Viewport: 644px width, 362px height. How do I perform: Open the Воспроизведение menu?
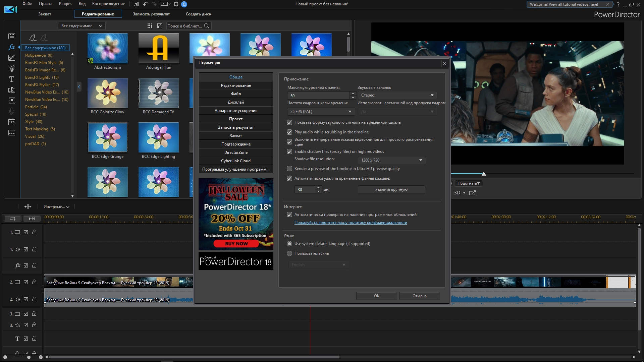point(108,4)
